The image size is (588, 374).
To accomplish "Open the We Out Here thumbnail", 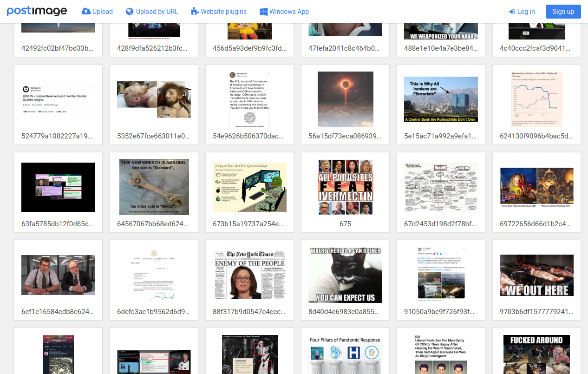I will pyautogui.click(x=536, y=275).
